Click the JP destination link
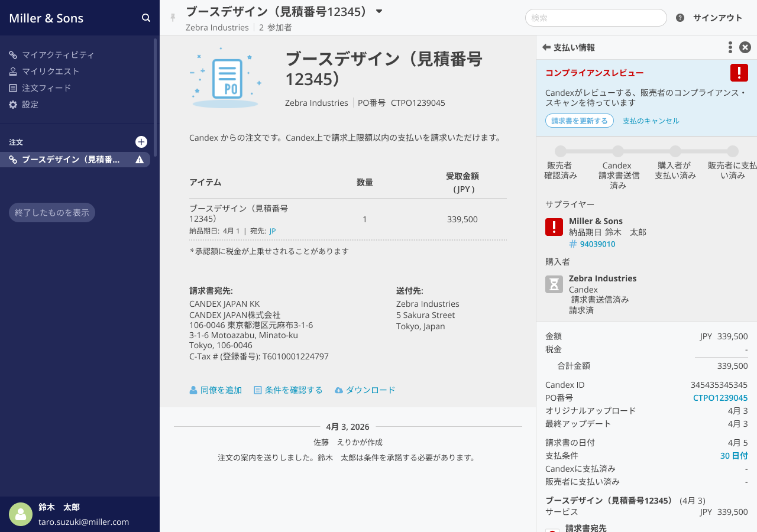757x532 pixels. (x=273, y=231)
